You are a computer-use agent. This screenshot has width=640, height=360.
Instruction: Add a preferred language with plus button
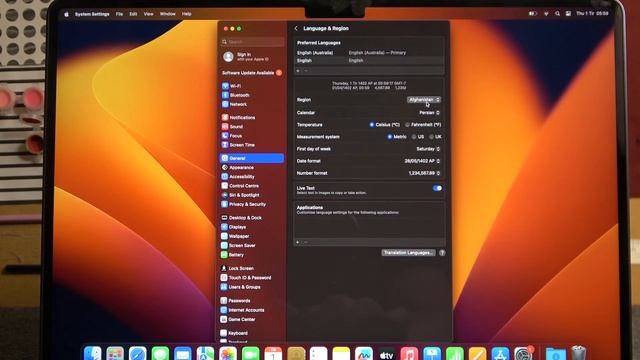[298, 71]
